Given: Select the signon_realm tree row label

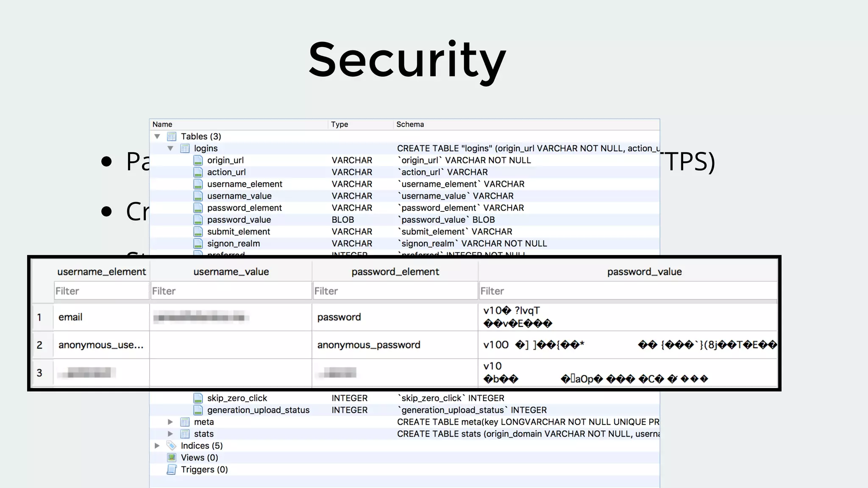Looking at the screenshot, I should [x=234, y=244].
